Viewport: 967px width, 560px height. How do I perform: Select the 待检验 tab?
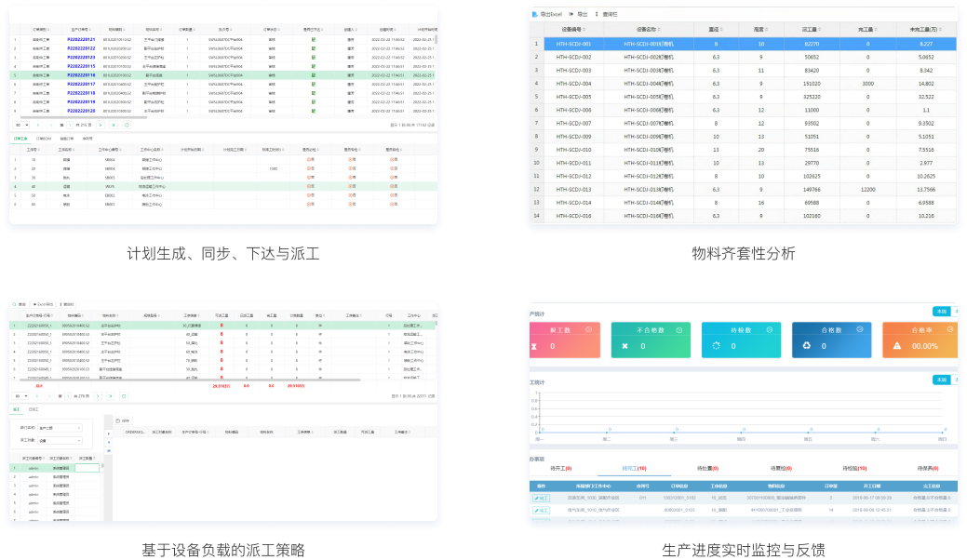[x=853, y=468]
